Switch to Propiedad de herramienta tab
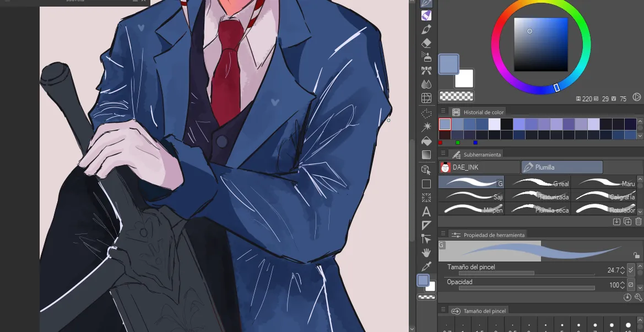Image resolution: width=644 pixels, height=332 pixels. point(488,235)
